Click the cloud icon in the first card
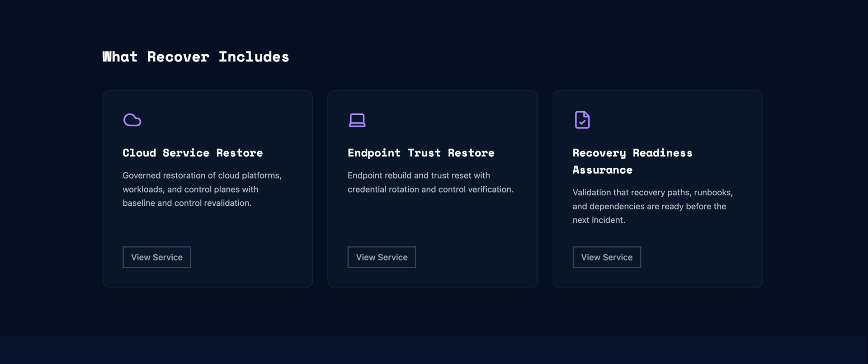The width and height of the screenshot is (868, 364). [x=132, y=120]
